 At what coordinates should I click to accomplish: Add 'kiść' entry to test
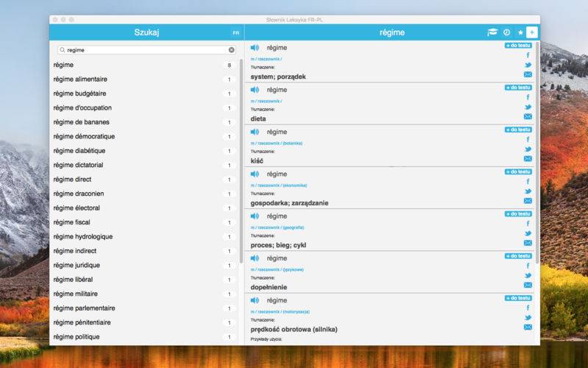(518, 130)
